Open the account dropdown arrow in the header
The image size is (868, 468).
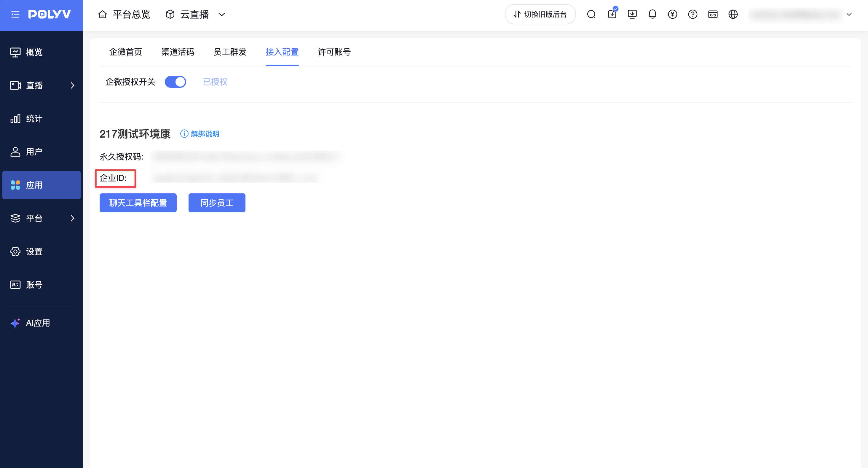point(849,15)
